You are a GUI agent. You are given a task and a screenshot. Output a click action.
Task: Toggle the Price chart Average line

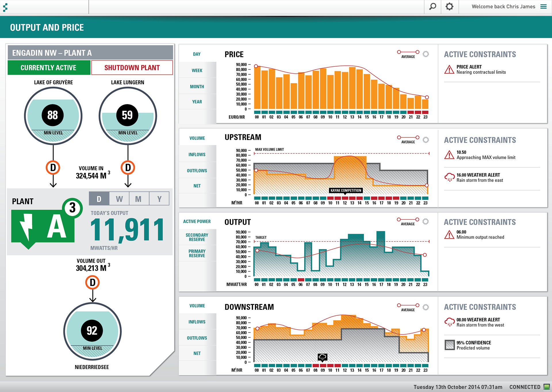pos(408,53)
